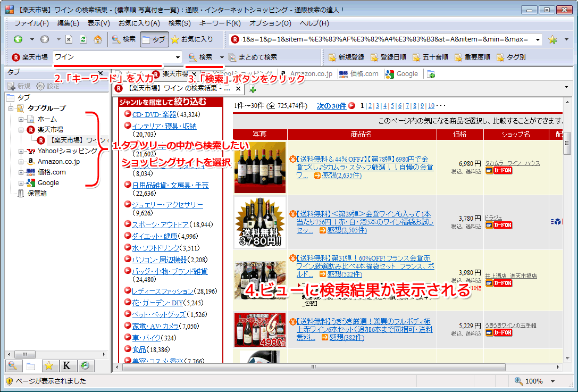The width and height of the screenshot is (578, 392).
Task: Open the 検索 panel from the main toolbar
Action: tap(124, 39)
